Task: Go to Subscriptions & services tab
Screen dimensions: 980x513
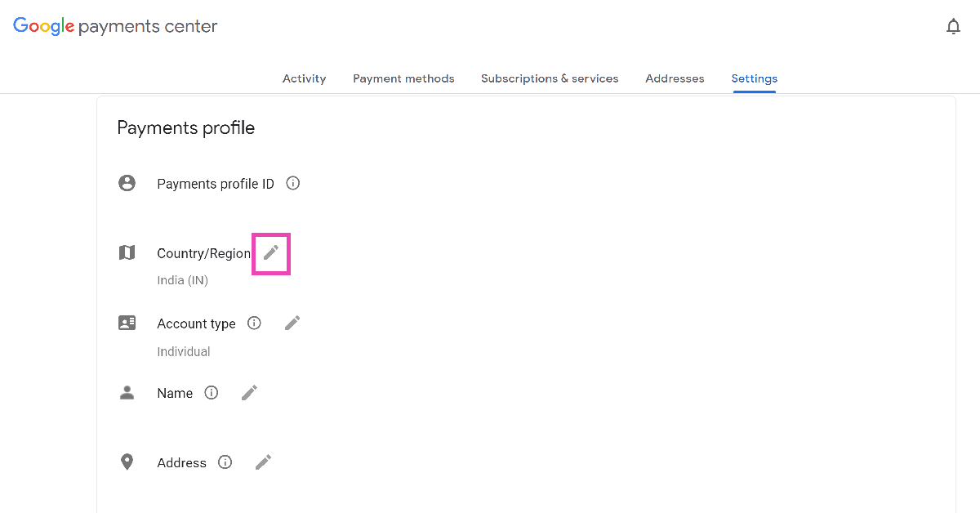Action: 550,78
